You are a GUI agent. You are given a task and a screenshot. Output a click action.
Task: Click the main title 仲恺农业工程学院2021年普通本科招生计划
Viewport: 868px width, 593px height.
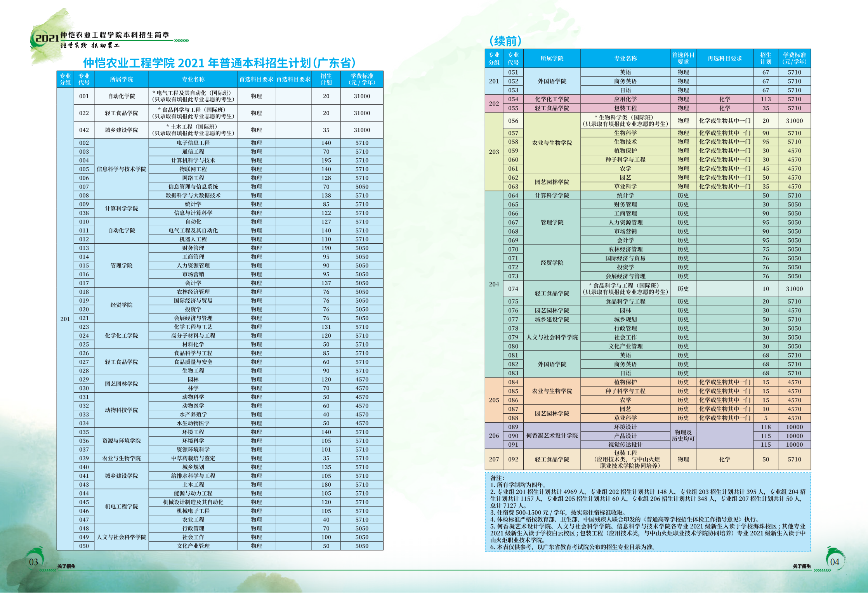coord(219,63)
